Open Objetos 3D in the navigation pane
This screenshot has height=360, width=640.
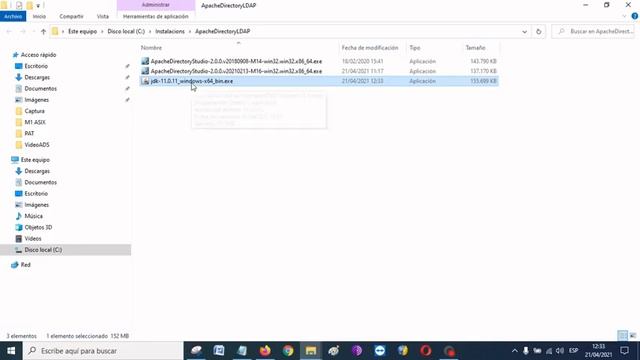click(x=38, y=227)
